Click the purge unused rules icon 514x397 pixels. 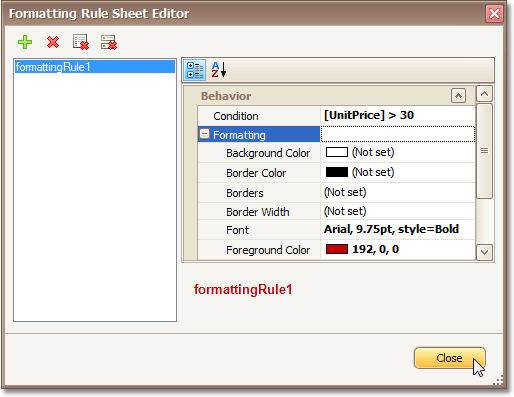[x=109, y=42]
